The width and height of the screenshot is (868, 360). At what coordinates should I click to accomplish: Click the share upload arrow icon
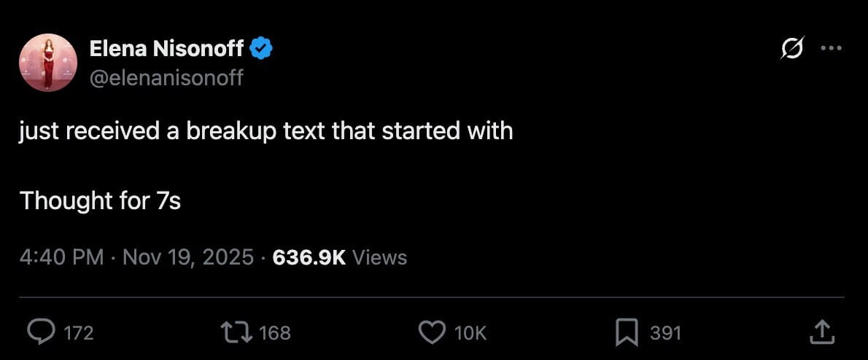(821, 332)
